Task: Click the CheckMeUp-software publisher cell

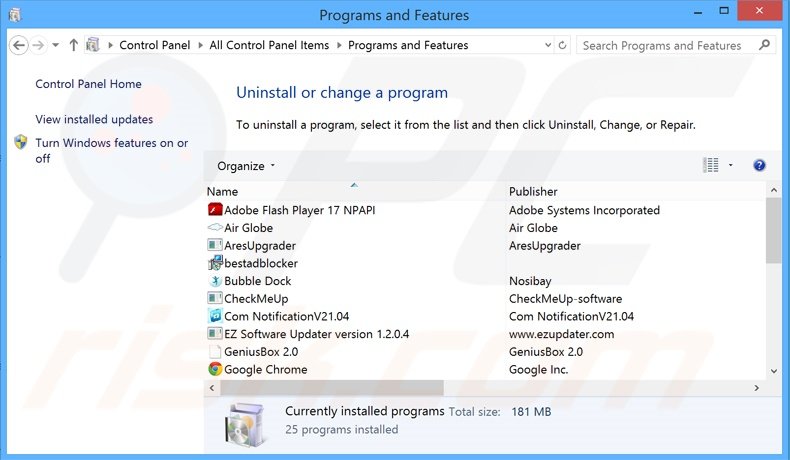Action: click(x=565, y=298)
